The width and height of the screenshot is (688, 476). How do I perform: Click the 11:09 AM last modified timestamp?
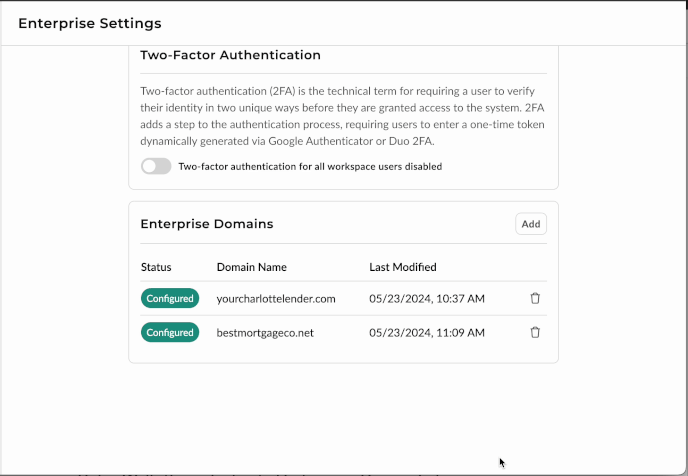(426, 332)
